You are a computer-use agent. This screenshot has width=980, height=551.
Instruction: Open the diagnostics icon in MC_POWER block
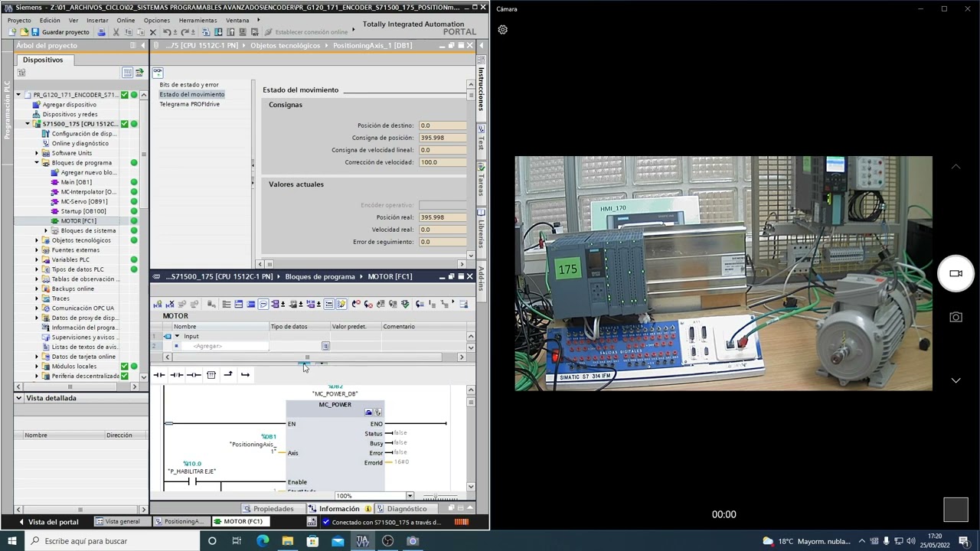[x=377, y=412]
